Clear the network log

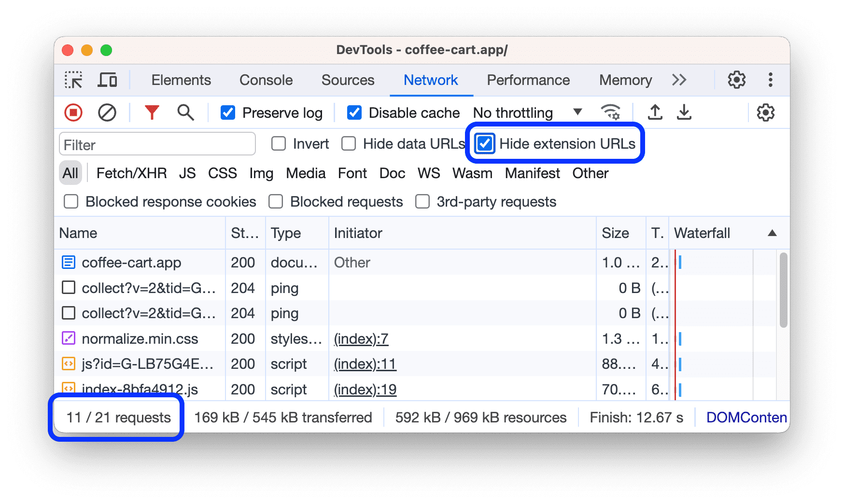[107, 112]
